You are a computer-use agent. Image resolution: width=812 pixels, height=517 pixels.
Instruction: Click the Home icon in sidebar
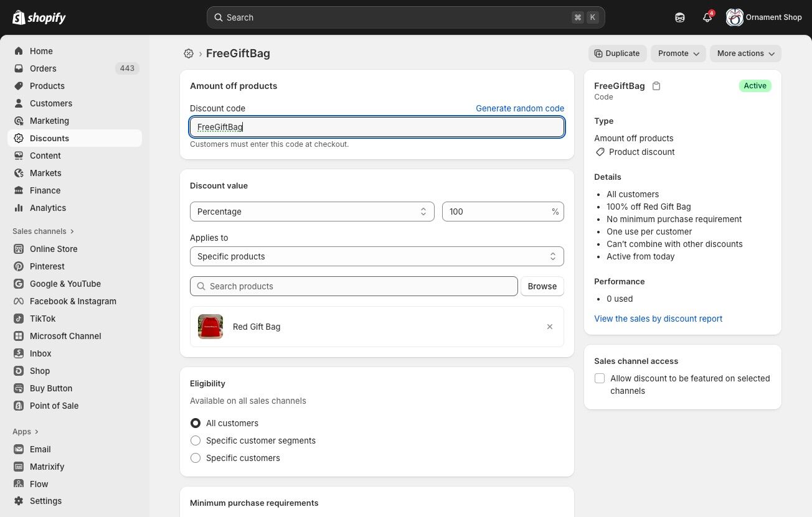pyautogui.click(x=19, y=51)
